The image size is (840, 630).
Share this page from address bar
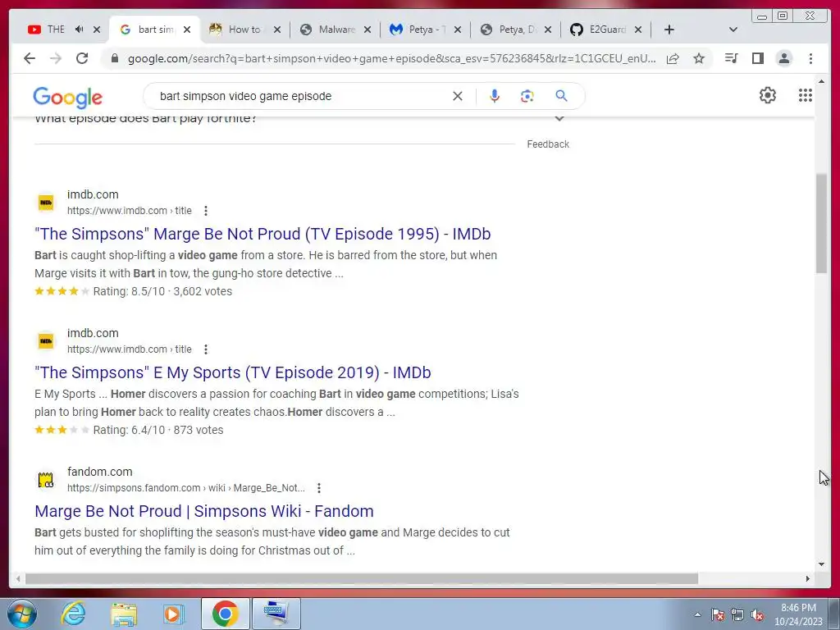coord(673,58)
